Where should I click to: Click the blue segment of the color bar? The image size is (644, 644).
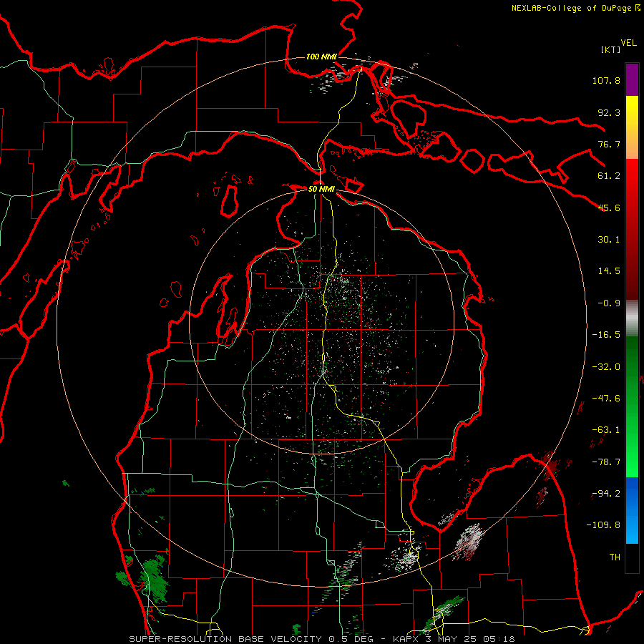pyautogui.click(x=632, y=510)
